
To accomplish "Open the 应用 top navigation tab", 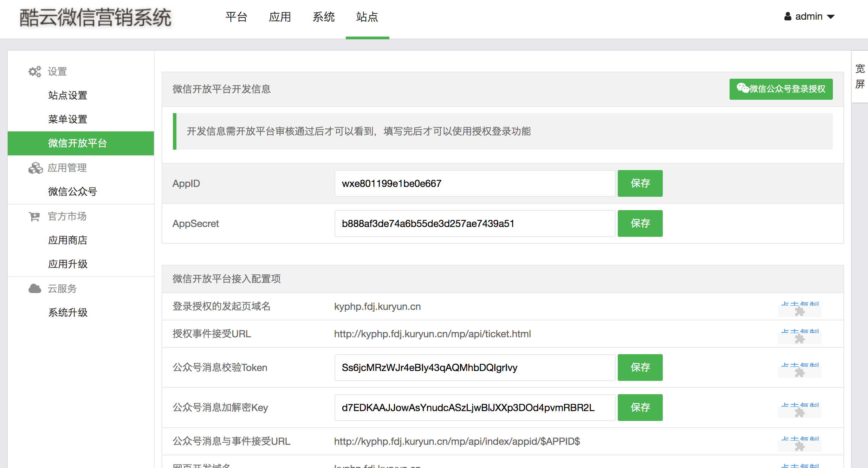I will [280, 17].
